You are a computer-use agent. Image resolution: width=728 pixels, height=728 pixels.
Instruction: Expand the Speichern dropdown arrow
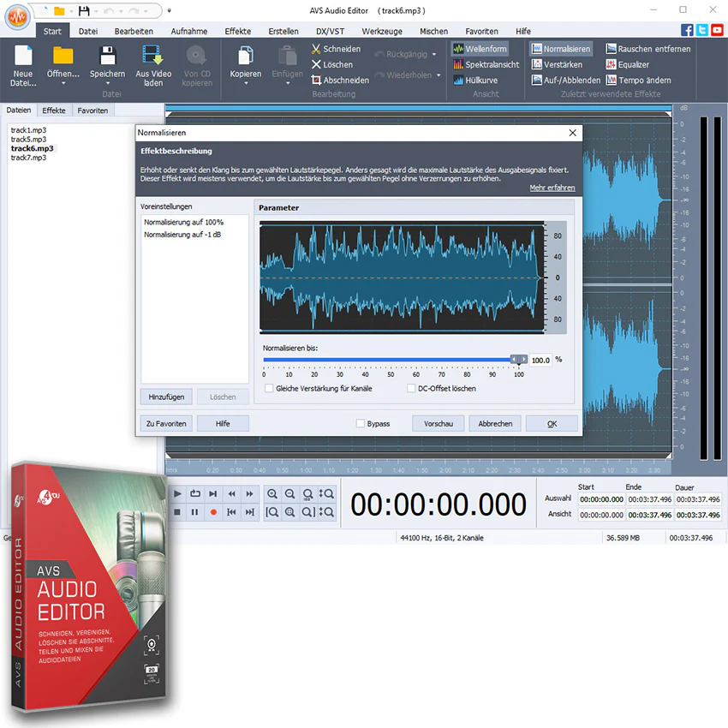(x=107, y=84)
